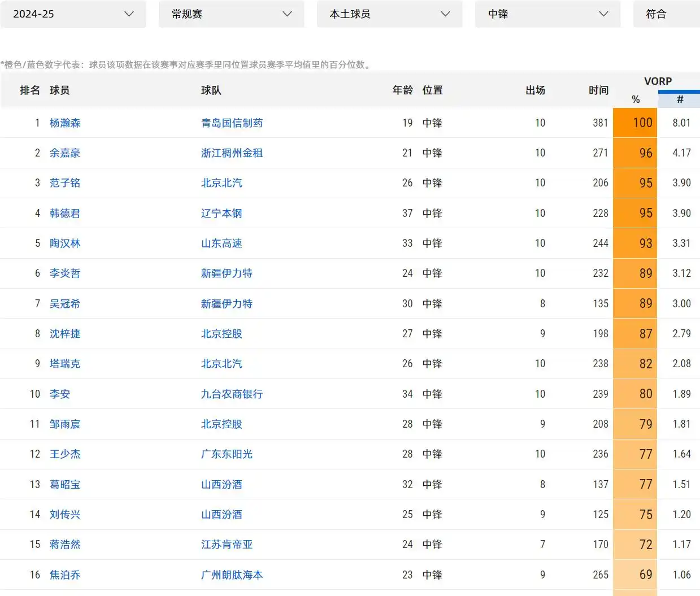The width and height of the screenshot is (700, 596).
Task: Select VORP percentile 100 cell
Action: 635,123
